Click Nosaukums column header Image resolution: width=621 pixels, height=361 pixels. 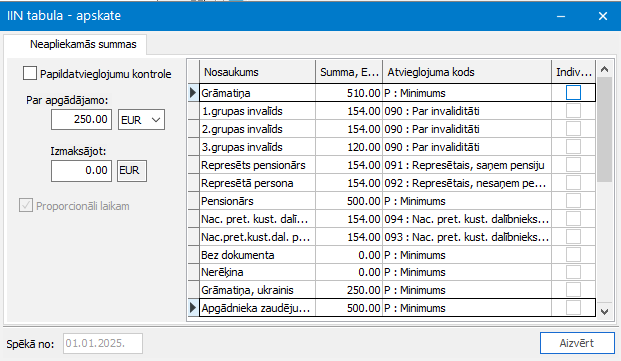tap(257, 72)
